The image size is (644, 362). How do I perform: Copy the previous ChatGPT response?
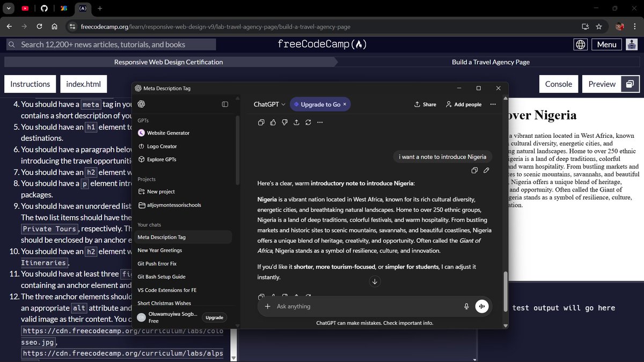(261, 122)
